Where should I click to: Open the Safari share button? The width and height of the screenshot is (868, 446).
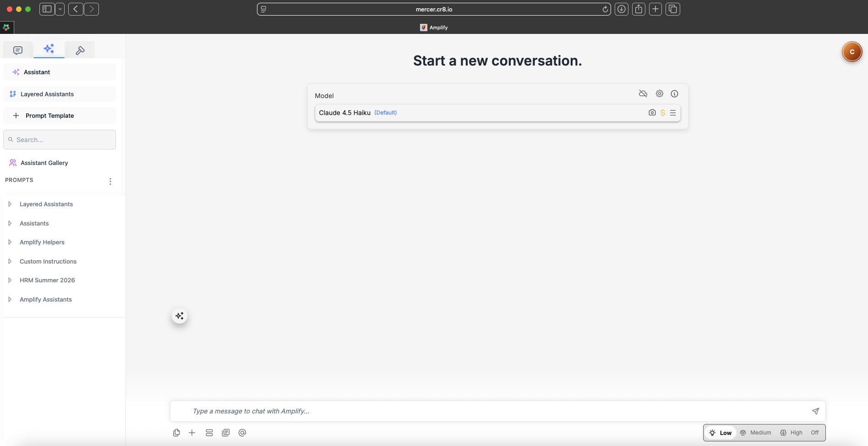[639, 9]
